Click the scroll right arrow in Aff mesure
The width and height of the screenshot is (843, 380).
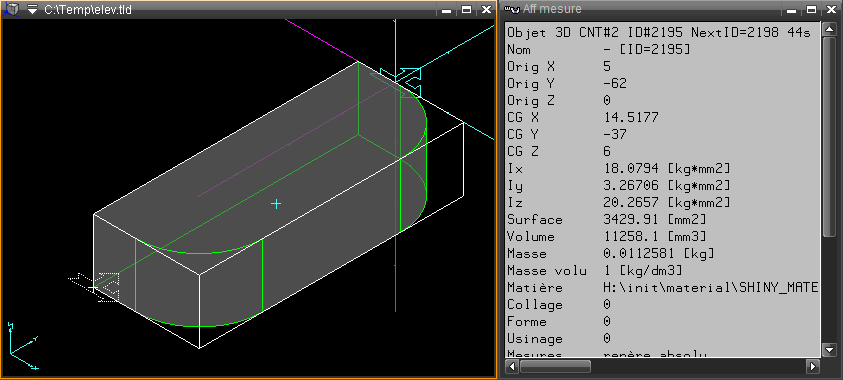click(813, 367)
